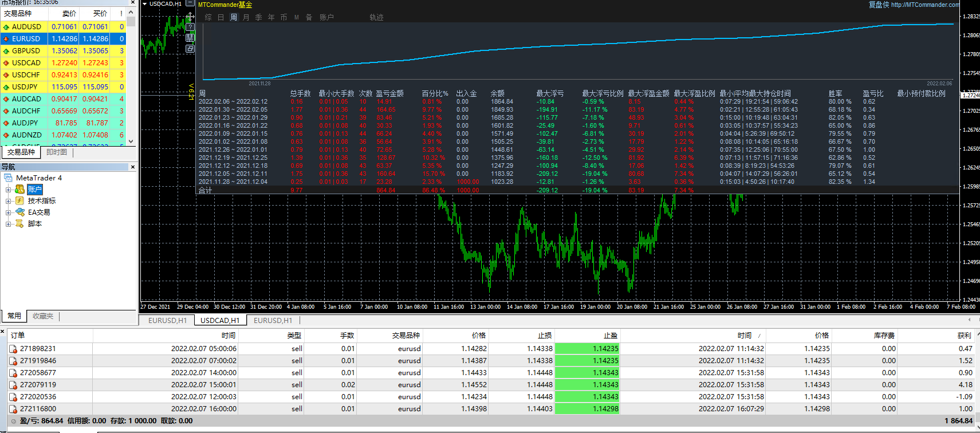Click the restore window icon on MTCommander panel

(190, 49)
